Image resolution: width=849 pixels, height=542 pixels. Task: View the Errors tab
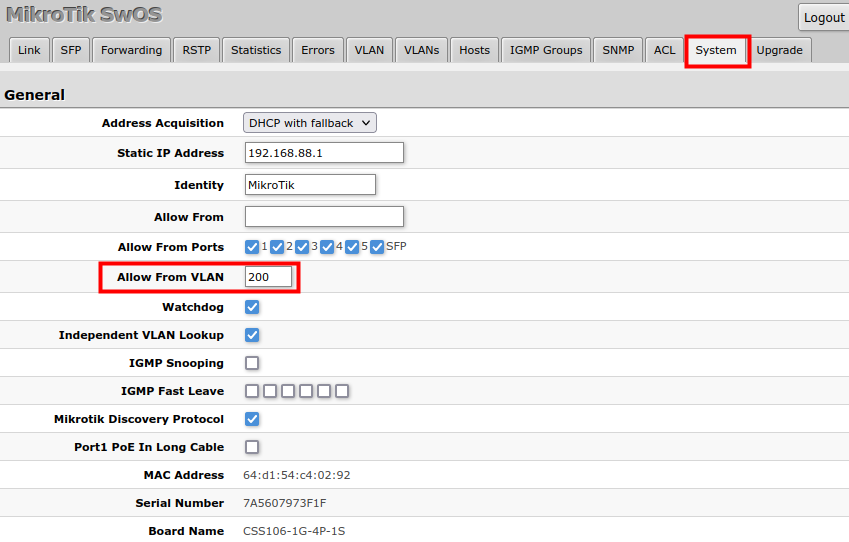pos(318,50)
